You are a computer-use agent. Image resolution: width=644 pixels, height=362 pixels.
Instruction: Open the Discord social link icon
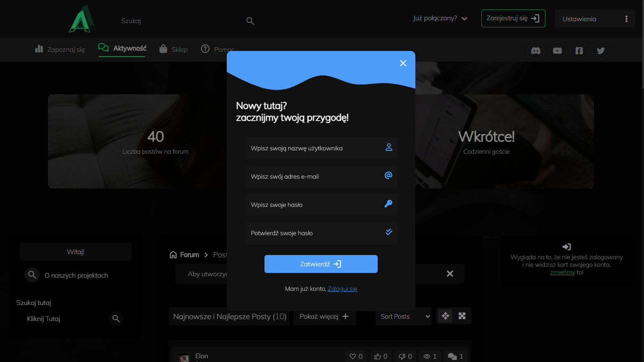(536, 51)
